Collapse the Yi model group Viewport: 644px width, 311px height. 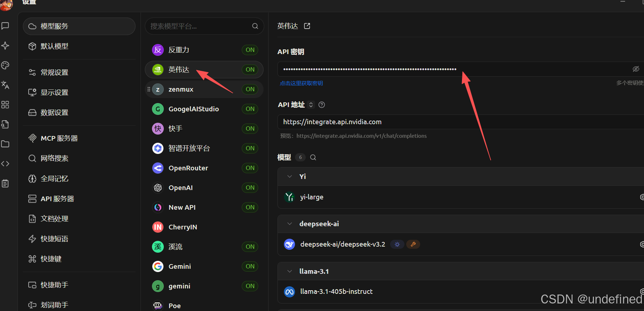click(x=290, y=176)
